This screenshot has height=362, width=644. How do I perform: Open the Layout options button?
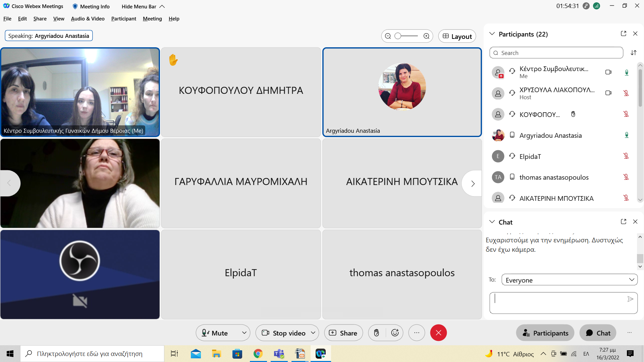point(457,36)
